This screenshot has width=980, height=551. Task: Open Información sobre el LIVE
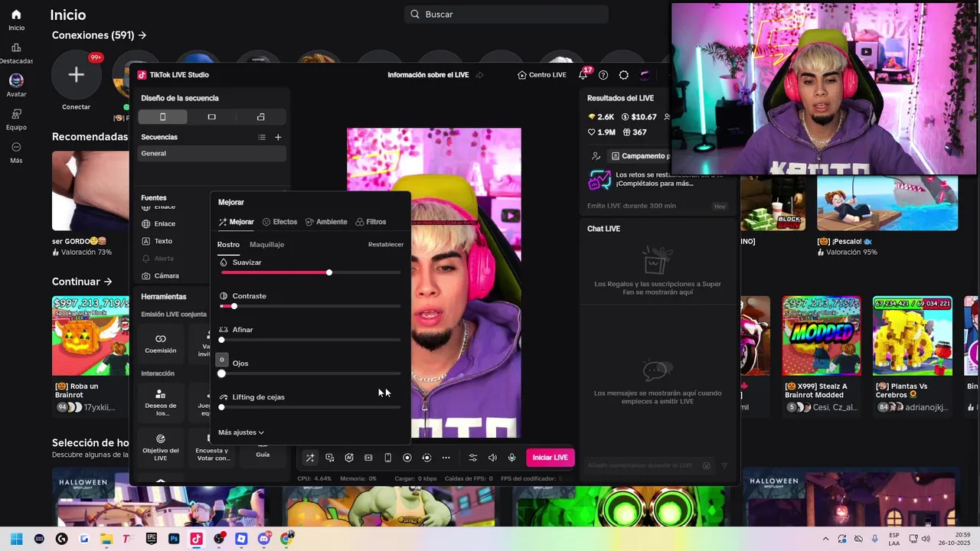click(x=428, y=75)
